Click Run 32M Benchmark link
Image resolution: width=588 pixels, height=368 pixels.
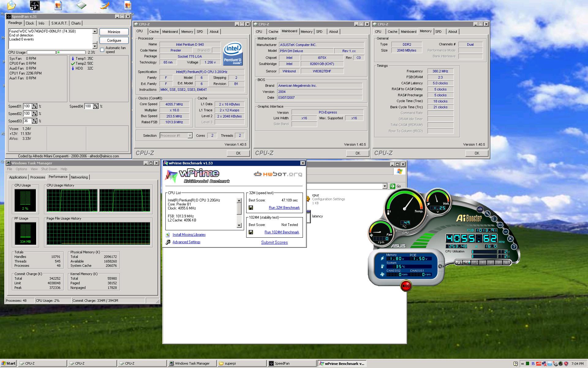click(x=284, y=208)
